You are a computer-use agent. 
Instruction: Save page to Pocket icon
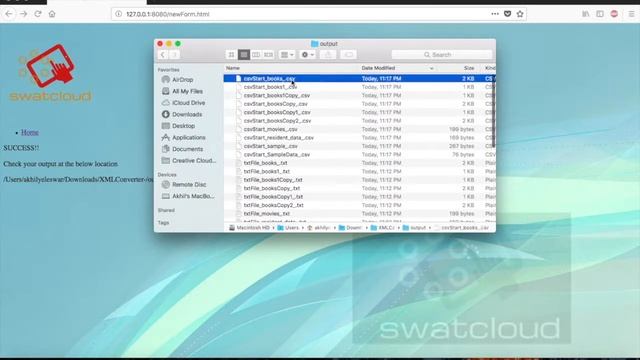coord(507,14)
